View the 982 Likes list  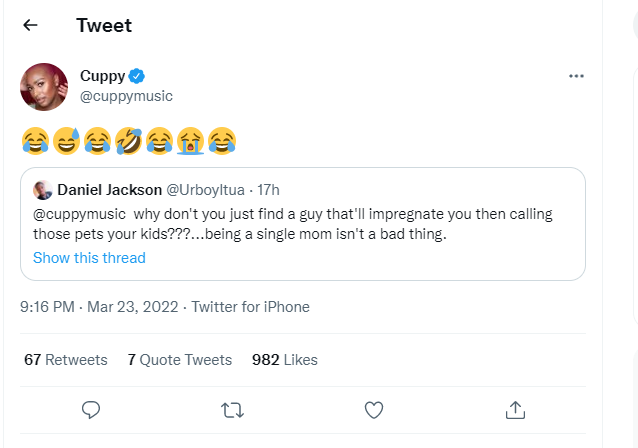285,360
